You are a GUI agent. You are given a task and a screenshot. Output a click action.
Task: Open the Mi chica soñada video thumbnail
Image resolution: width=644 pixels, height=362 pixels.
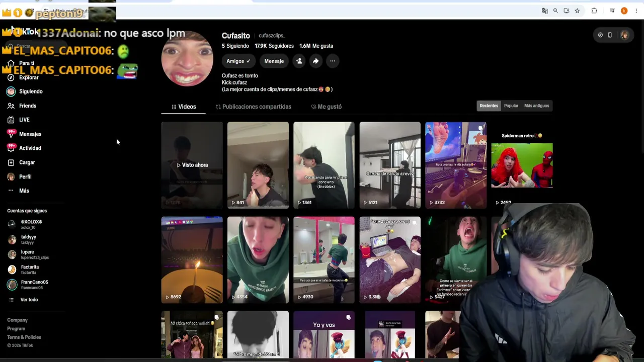coord(192,335)
